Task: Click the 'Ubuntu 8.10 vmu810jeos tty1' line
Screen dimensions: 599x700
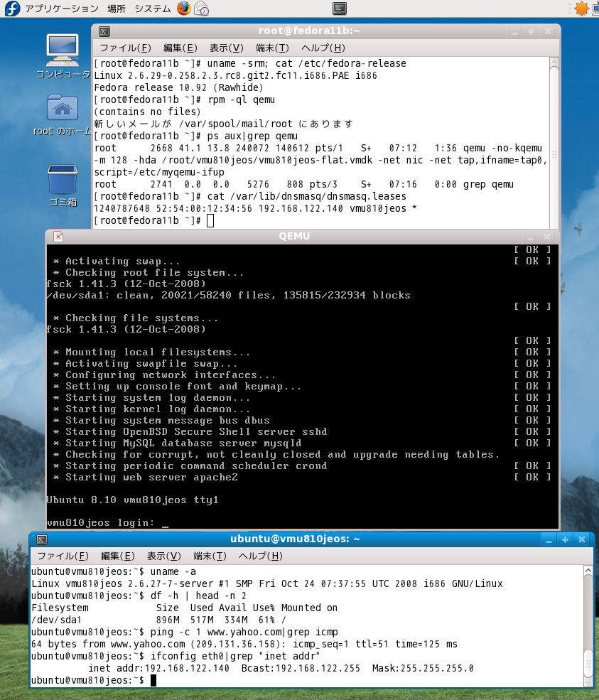Action: pyautogui.click(x=133, y=500)
